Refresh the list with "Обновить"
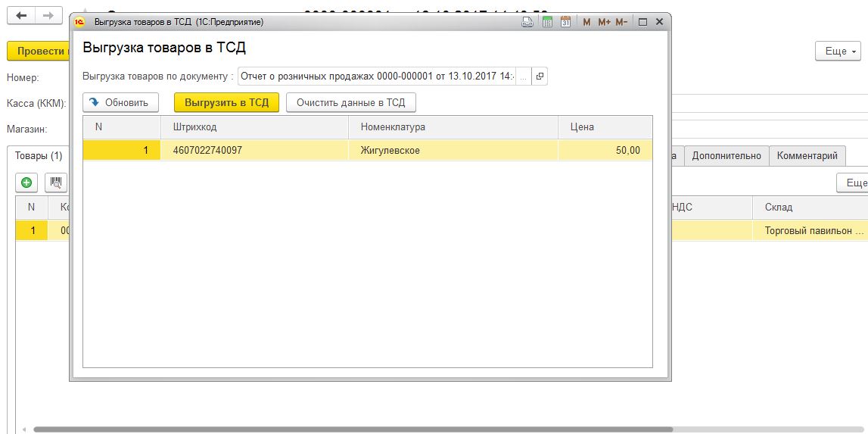This screenshot has width=868, height=434. click(x=120, y=103)
